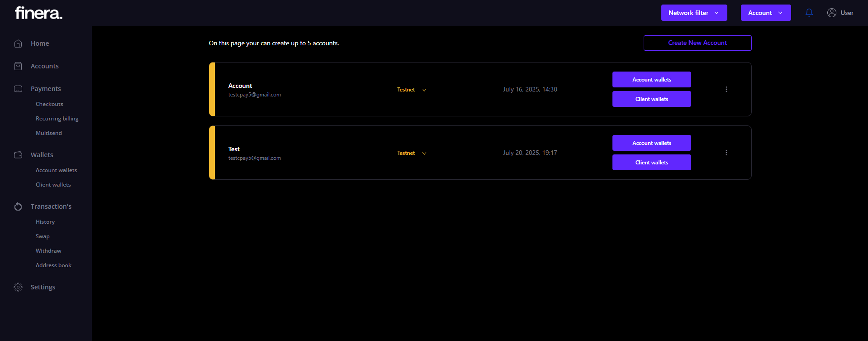Viewport: 868px width, 341px height.
Task: Click the Payments card icon in sidebar
Action: 18,89
